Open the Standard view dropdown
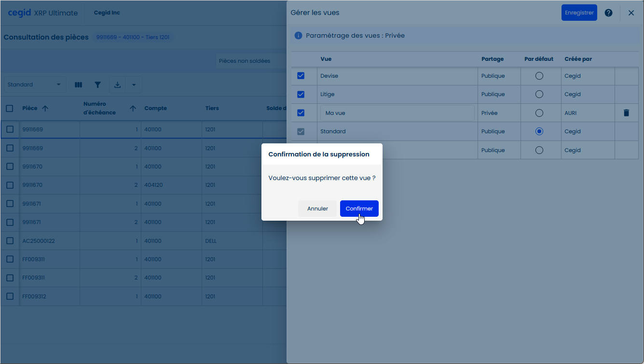 click(35, 85)
